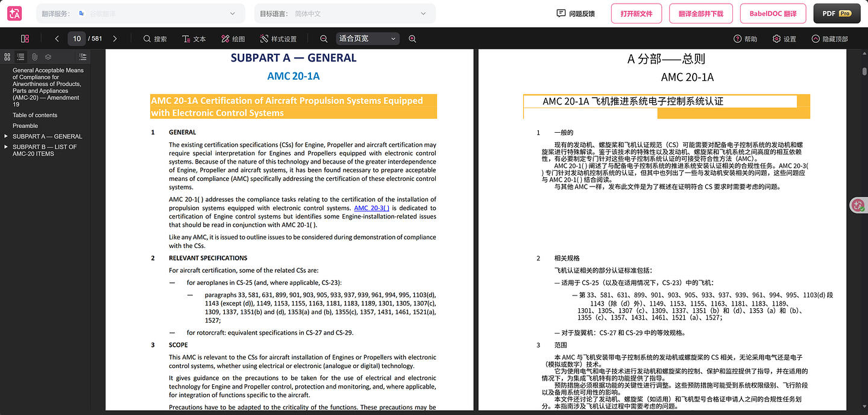Select the 绘图 drawing tool
The image size is (868, 415).
[233, 39]
